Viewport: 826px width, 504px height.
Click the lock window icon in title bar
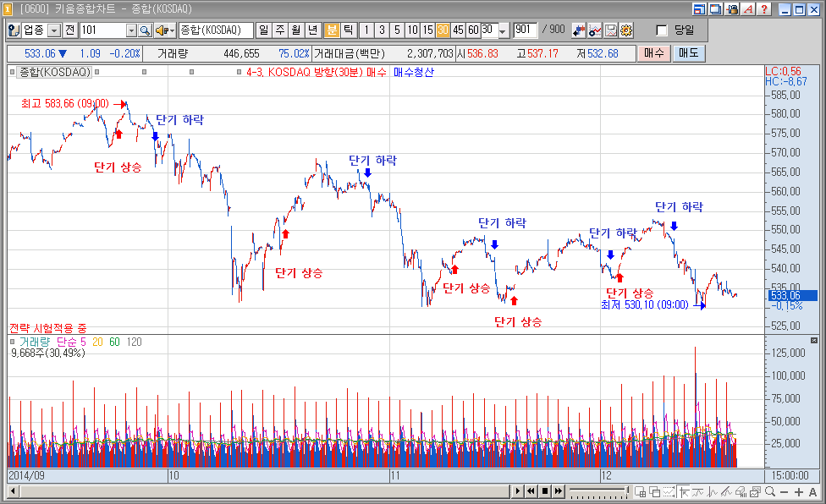pyautogui.click(x=732, y=9)
